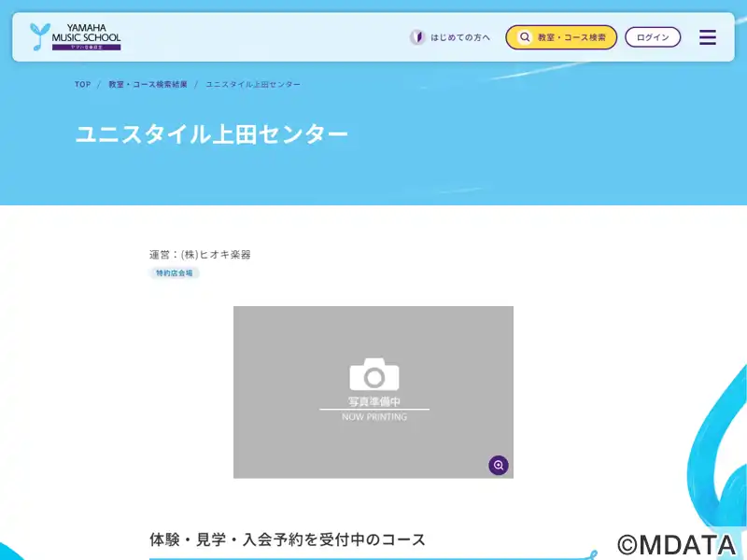Image resolution: width=747 pixels, height=560 pixels.
Task: Click the Yamaha sprout logo icon
Action: [40, 36]
